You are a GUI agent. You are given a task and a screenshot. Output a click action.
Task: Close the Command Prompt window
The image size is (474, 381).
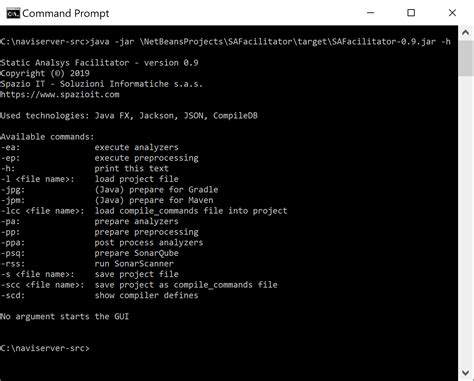pos(452,13)
